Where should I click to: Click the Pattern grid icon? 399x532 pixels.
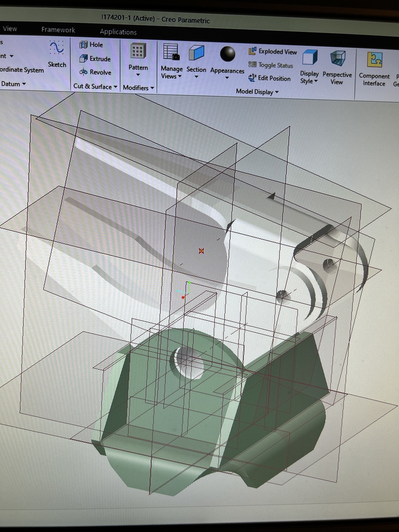click(138, 51)
